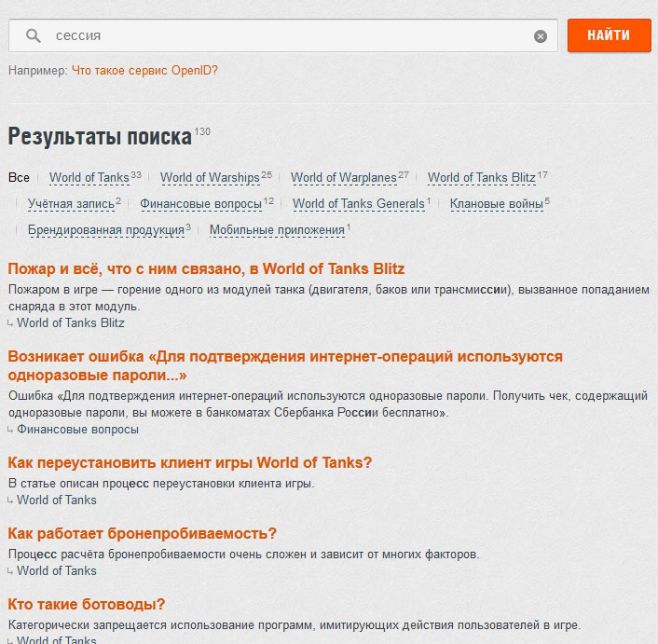Click into the search field containing сессия

pos(280,36)
